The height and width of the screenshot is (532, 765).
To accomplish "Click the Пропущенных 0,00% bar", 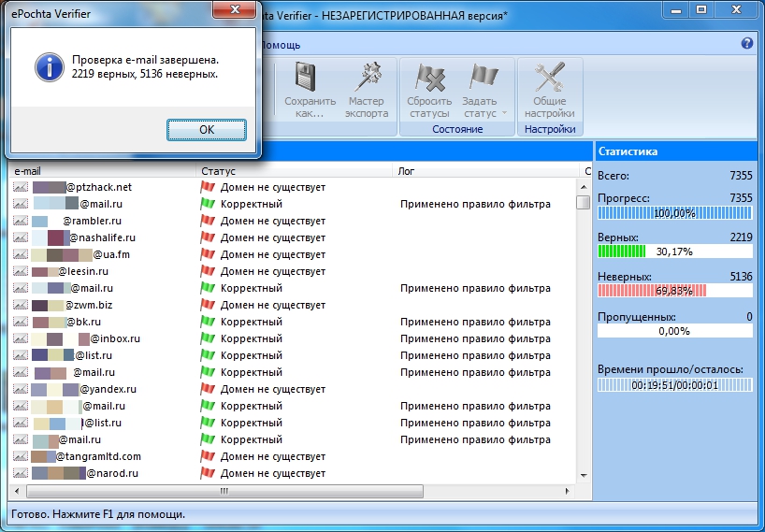I will point(674,331).
